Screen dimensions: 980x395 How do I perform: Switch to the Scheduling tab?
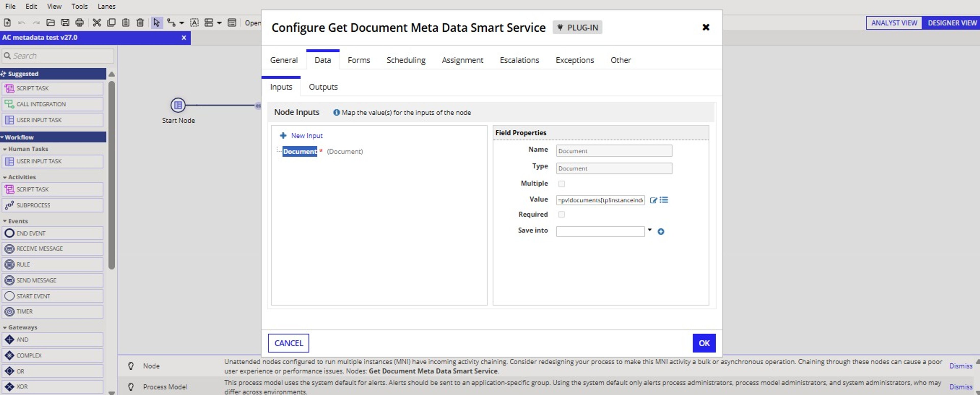(x=406, y=60)
